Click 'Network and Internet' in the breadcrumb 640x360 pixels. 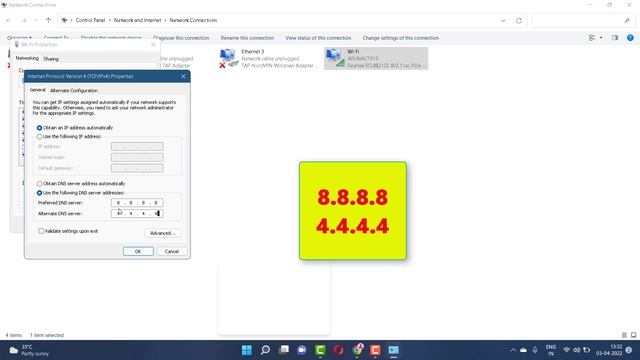137,20
